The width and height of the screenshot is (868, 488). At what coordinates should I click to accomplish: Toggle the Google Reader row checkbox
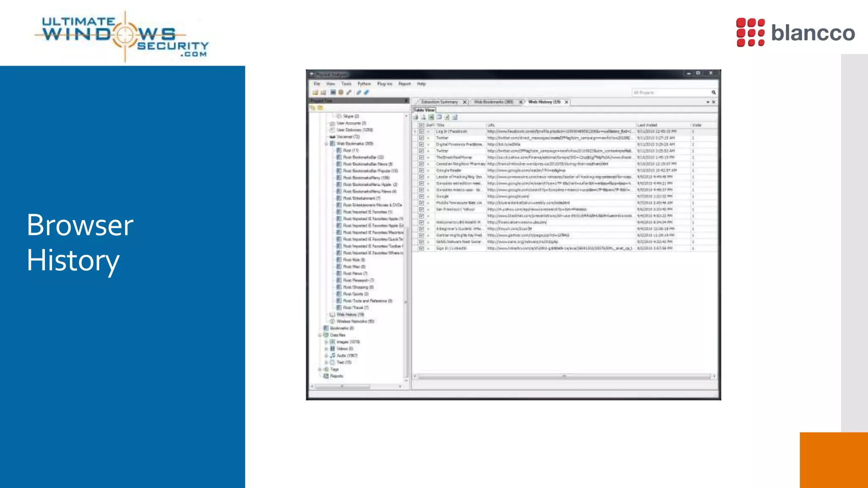click(x=421, y=171)
